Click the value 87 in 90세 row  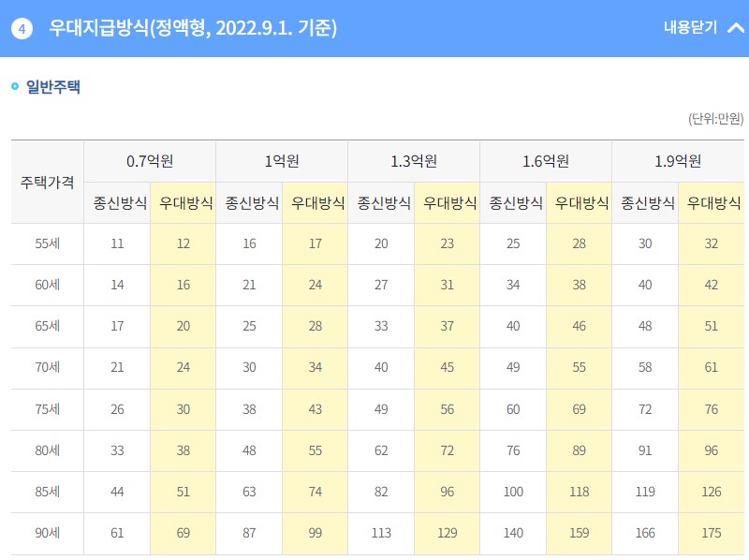point(249,533)
